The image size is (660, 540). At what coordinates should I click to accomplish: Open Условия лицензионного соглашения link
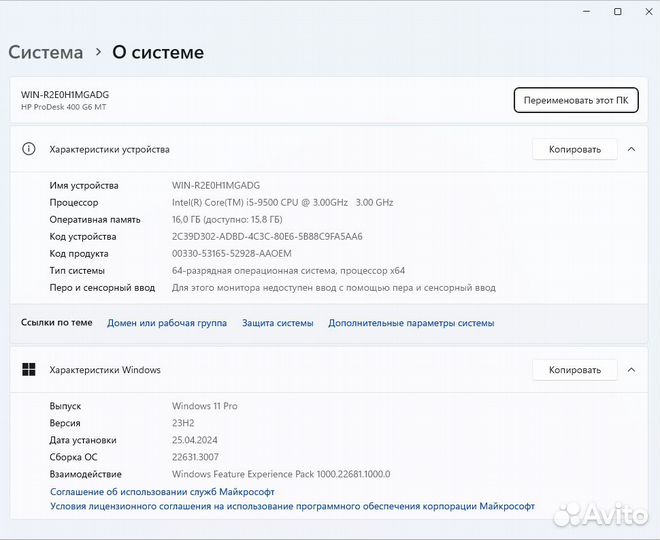292,506
